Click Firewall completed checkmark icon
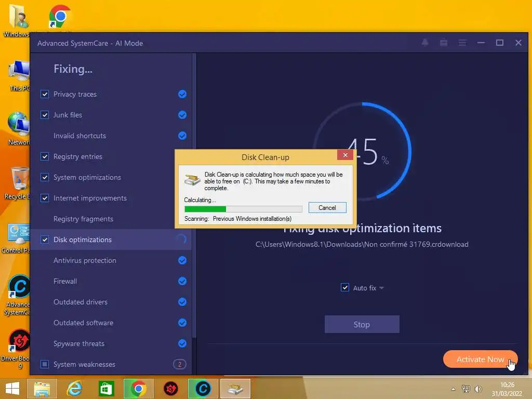The width and height of the screenshot is (532, 399). coord(182,281)
